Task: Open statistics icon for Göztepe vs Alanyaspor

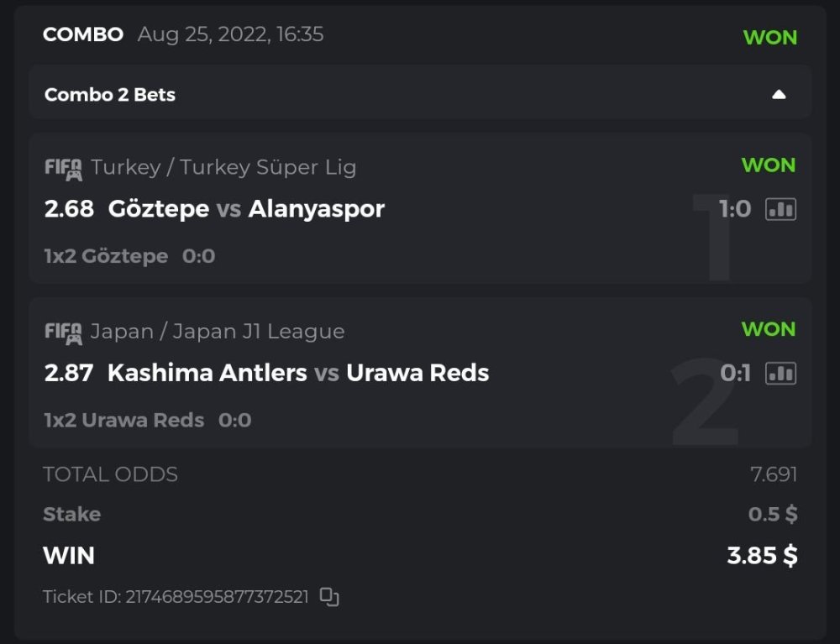Action: pyautogui.click(x=780, y=209)
